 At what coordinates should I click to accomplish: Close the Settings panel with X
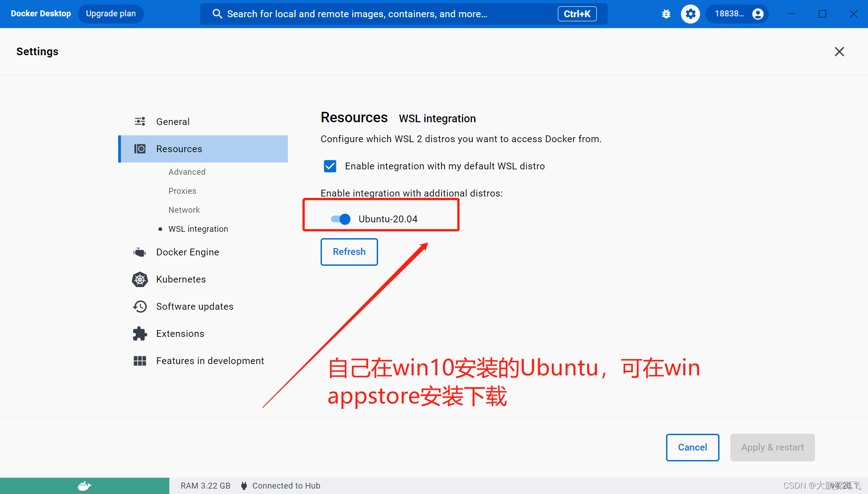tap(839, 52)
